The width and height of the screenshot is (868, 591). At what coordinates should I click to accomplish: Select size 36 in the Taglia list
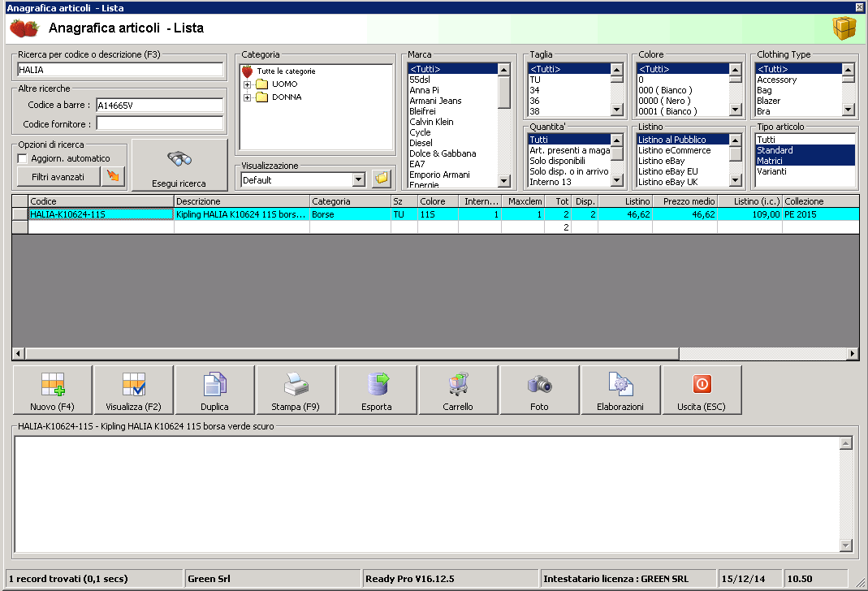568,101
